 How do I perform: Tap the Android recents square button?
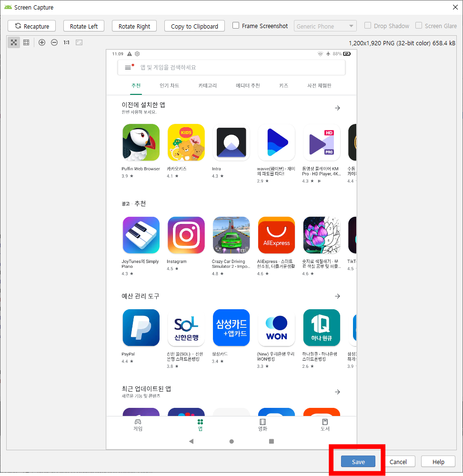tap(272, 441)
